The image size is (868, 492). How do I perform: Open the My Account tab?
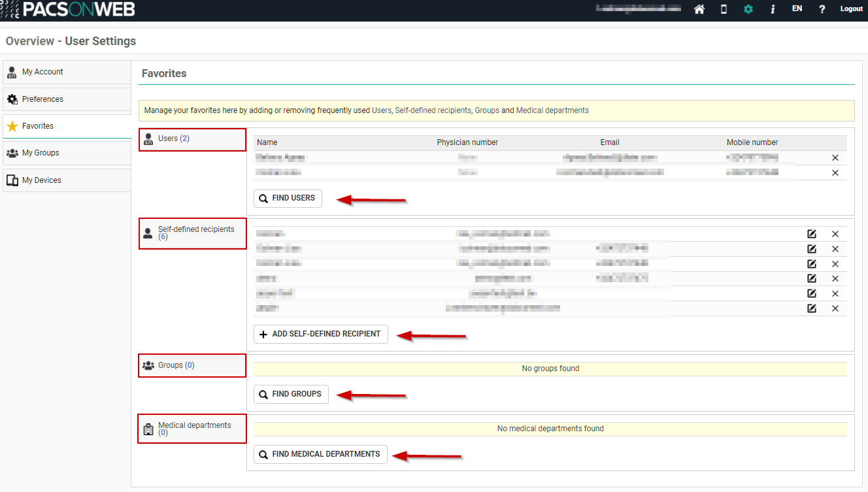(x=66, y=72)
